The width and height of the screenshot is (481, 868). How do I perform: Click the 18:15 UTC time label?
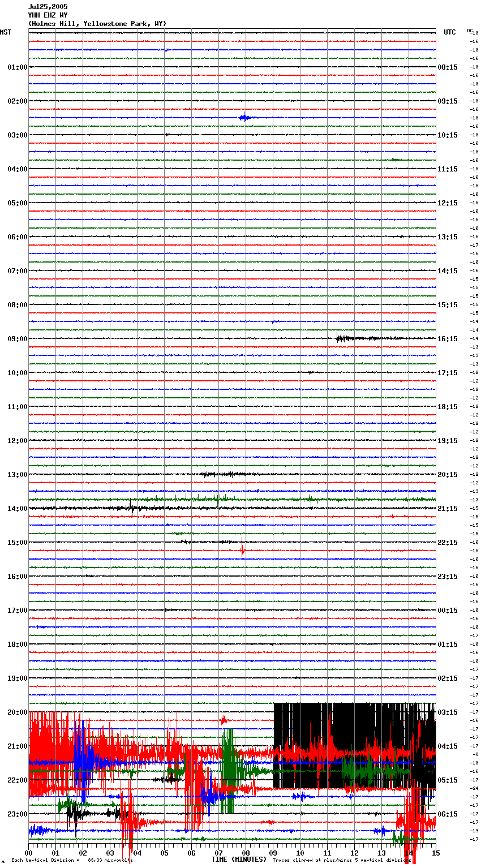pyautogui.click(x=448, y=407)
